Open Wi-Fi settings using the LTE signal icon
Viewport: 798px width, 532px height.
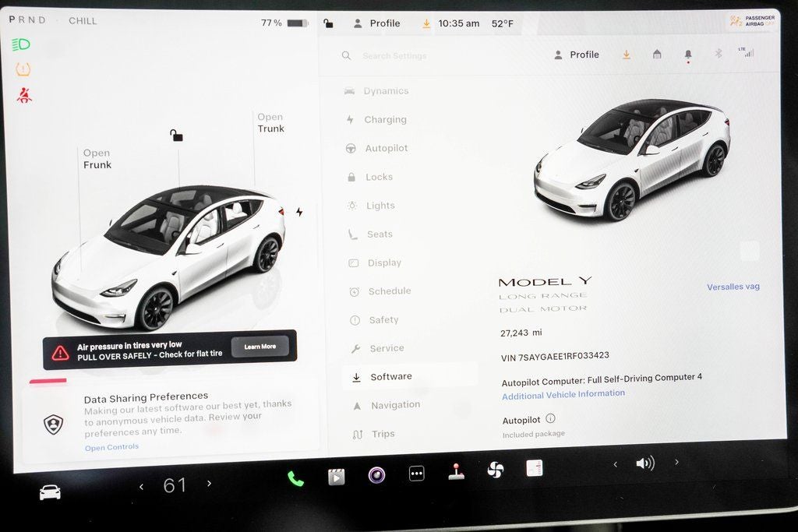coord(747,53)
